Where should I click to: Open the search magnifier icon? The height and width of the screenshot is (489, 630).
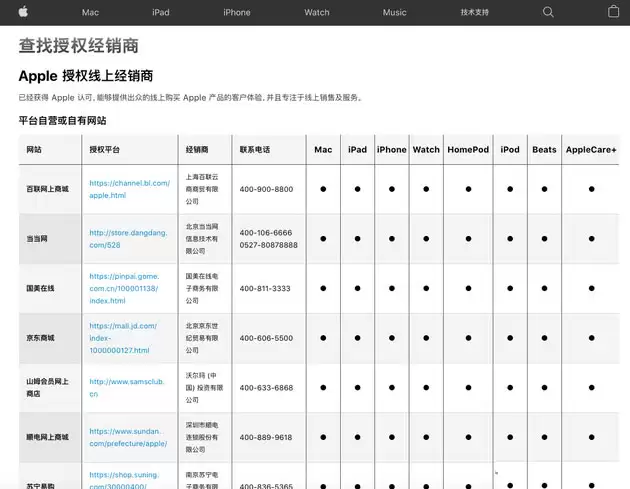548,12
